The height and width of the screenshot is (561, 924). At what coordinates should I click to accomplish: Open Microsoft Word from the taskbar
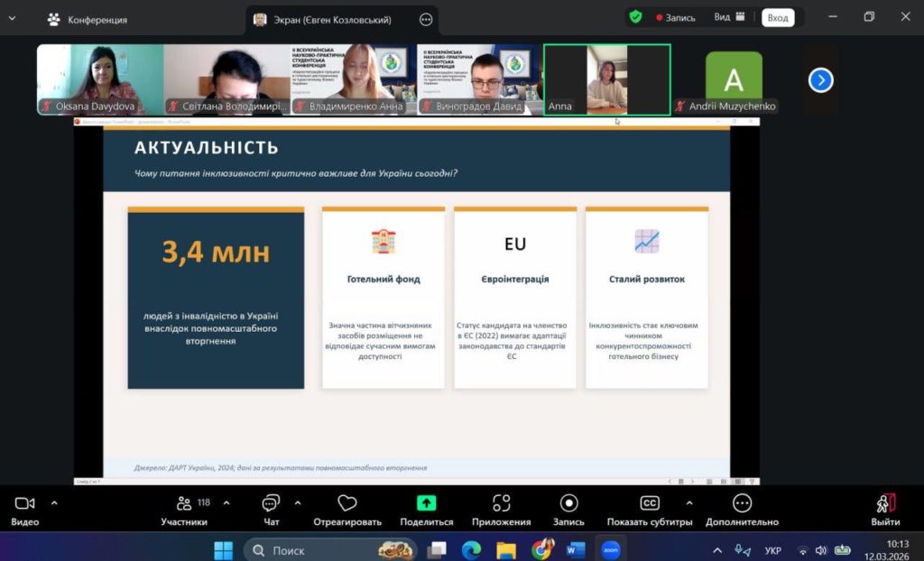click(x=576, y=549)
